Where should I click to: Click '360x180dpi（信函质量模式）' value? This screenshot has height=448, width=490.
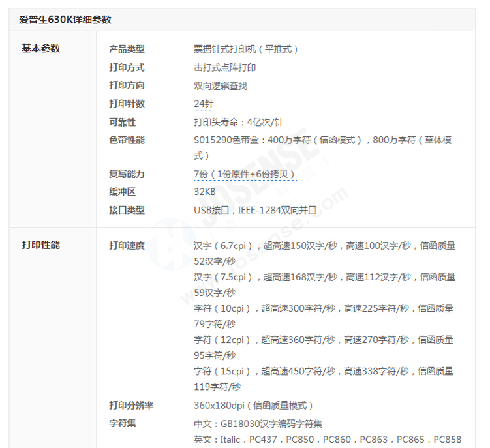(253, 406)
